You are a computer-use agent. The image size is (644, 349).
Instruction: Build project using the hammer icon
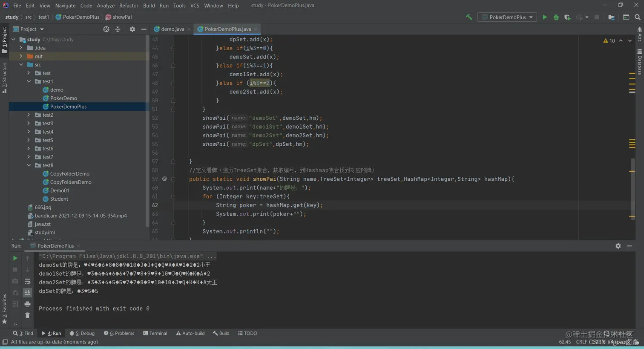tap(469, 17)
